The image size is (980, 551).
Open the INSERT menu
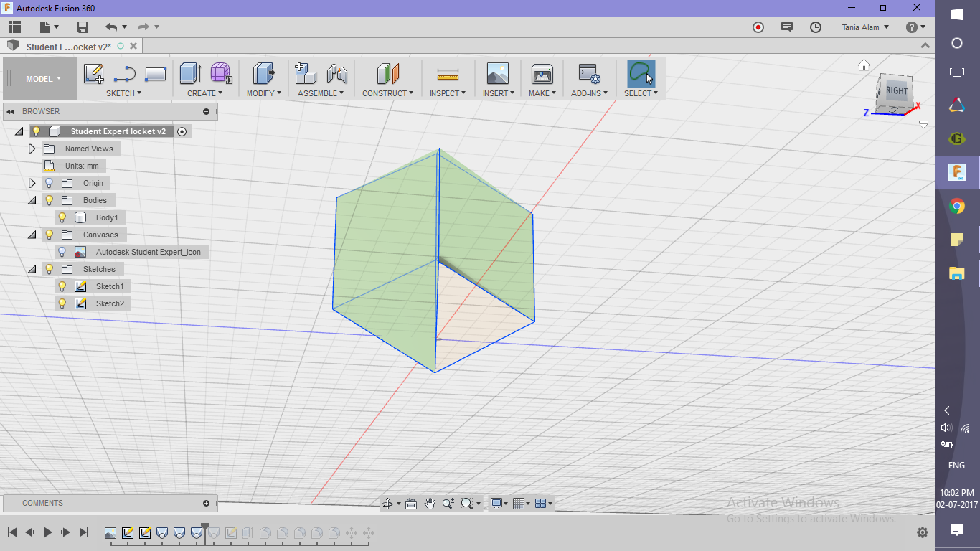pos(498,93)
